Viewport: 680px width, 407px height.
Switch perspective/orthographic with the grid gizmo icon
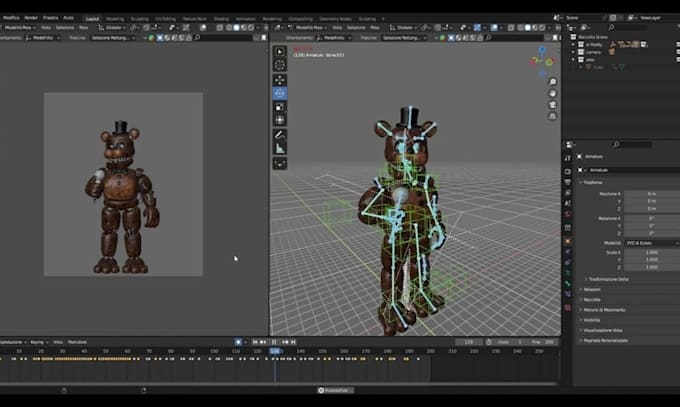552,116
